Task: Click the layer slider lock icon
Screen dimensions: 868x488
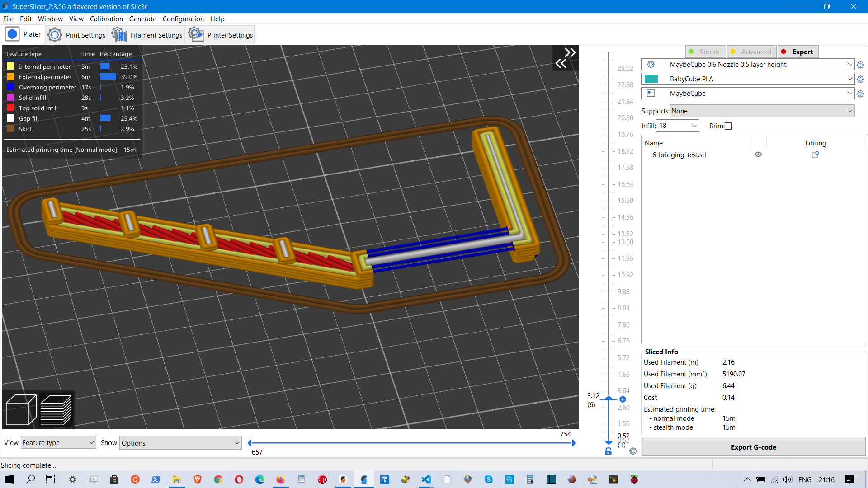Action: coord(608,451)
